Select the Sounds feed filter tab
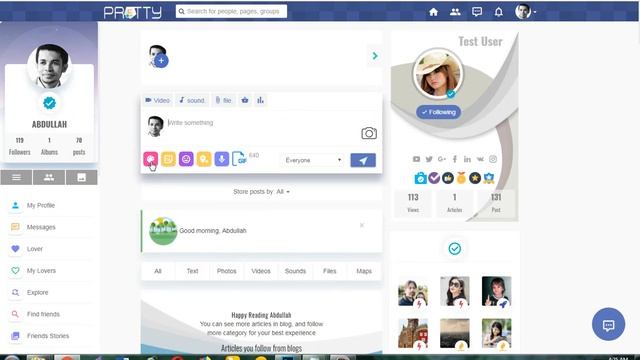The height and width of the screenshot is (360, 640). point(295,271)
